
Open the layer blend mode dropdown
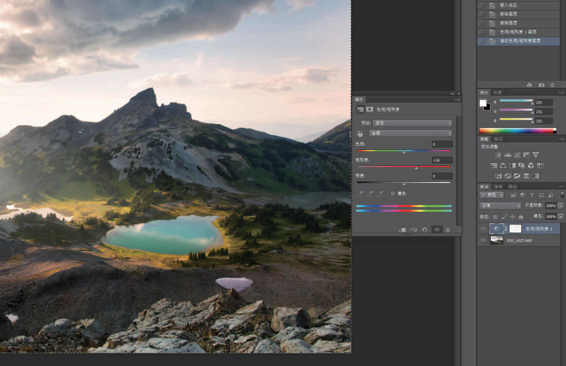[x=500, y=205]
